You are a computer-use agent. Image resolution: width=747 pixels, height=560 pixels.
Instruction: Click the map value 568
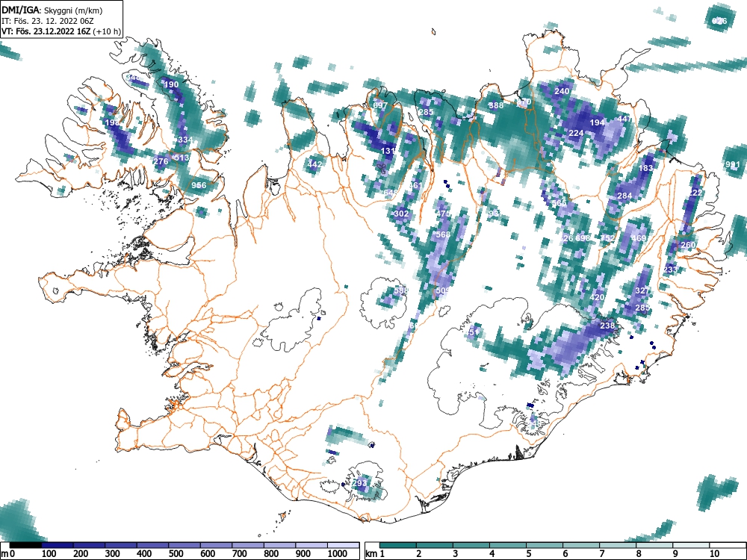(x=443, y=234)
